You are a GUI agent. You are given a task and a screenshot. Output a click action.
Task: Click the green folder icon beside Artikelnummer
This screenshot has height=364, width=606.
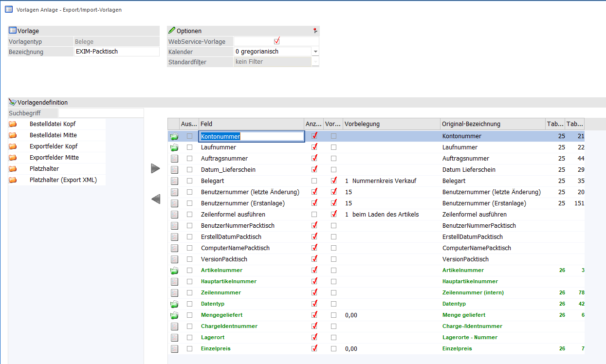[x=174, y=271]
